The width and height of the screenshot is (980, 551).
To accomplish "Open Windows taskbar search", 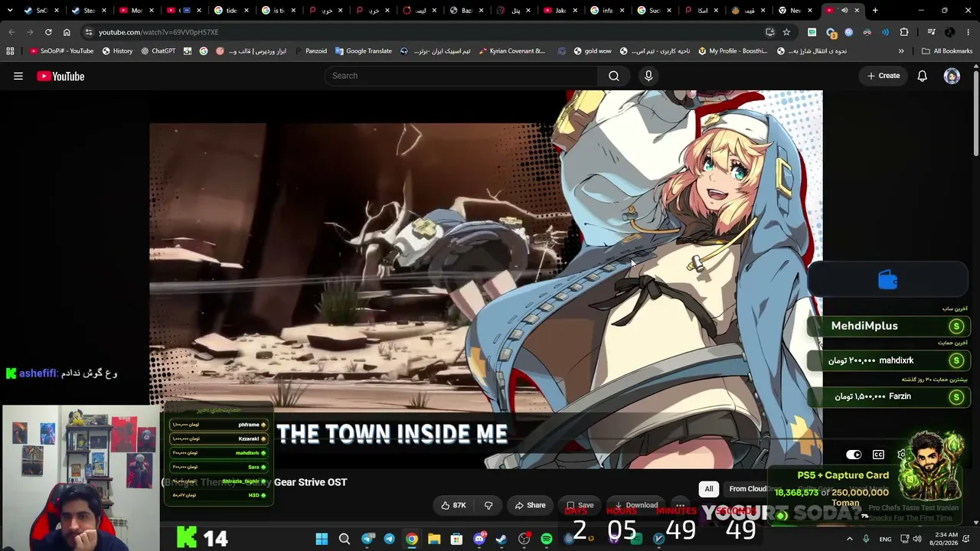I will tap(345, 539).
